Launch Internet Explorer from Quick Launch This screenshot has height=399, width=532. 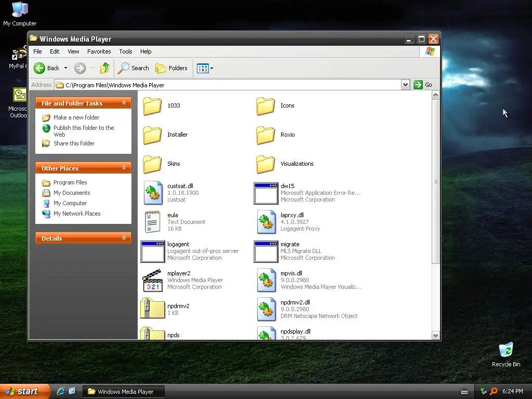click(x=61, y=391)
